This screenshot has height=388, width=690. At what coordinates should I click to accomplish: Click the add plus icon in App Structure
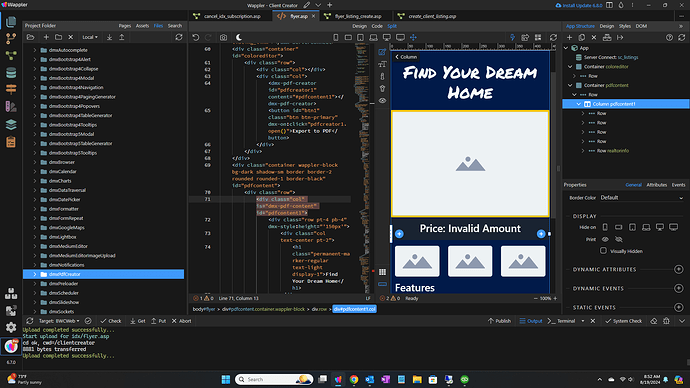coord(569,37)
